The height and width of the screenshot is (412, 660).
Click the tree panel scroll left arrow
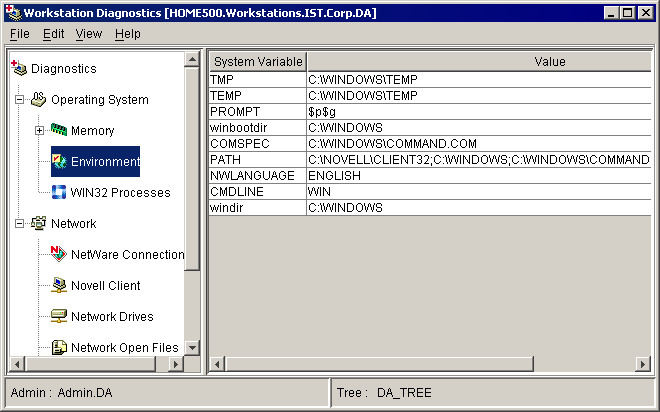(17, 364)
